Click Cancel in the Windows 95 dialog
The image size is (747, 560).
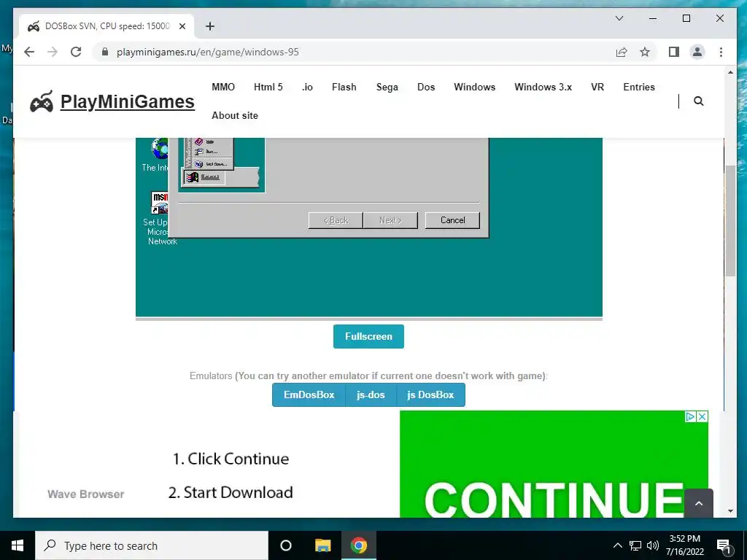[452, 220]
